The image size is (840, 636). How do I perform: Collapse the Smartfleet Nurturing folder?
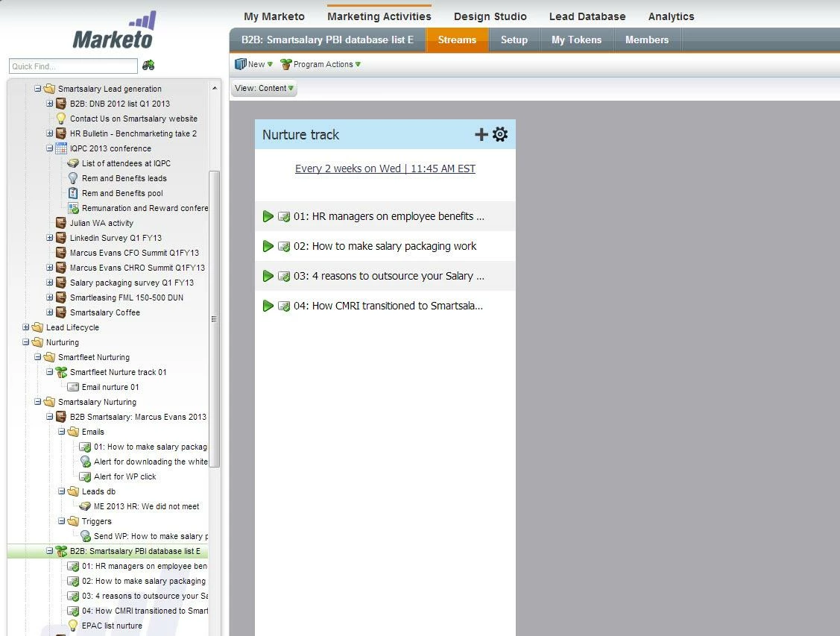[x=37, y=357]
